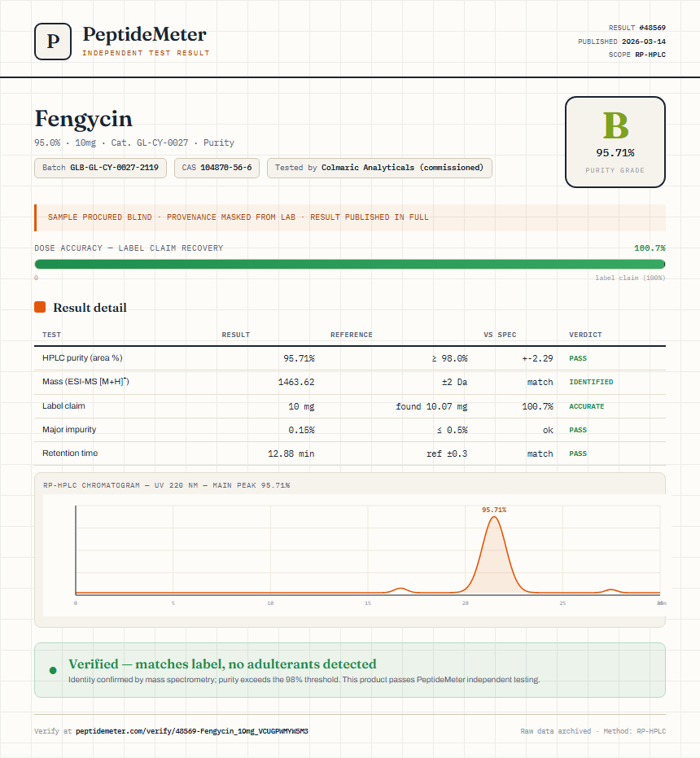
Task: Click the 95.71% peak label above curve
Action: pos(494,510)
